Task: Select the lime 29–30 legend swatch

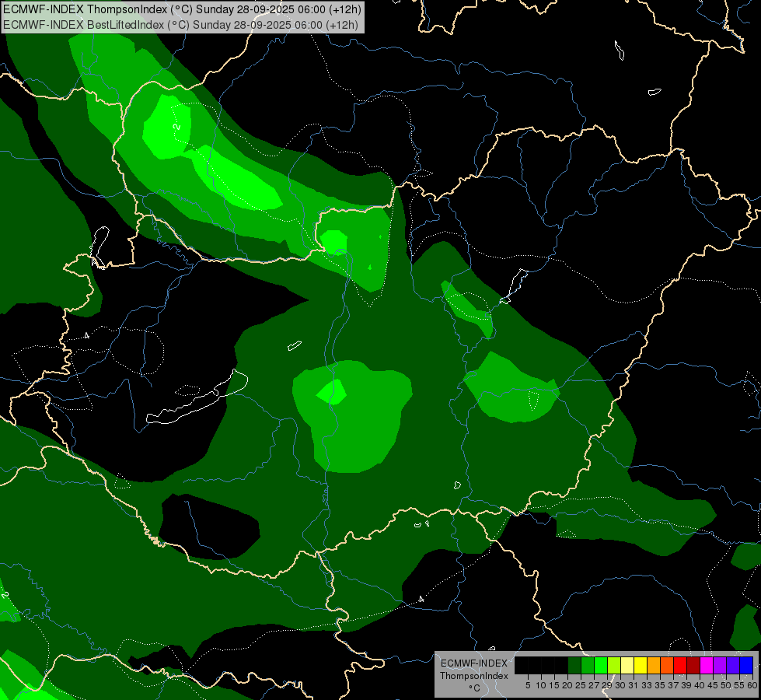Action: 614,665
